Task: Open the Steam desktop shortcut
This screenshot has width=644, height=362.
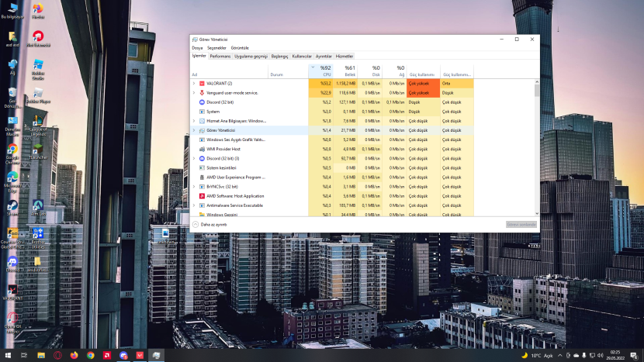Action: (12, 208)
